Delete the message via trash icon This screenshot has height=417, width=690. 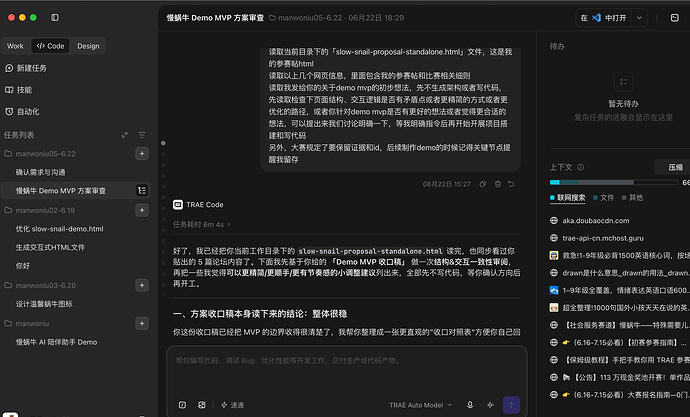[x=498, y=184]
